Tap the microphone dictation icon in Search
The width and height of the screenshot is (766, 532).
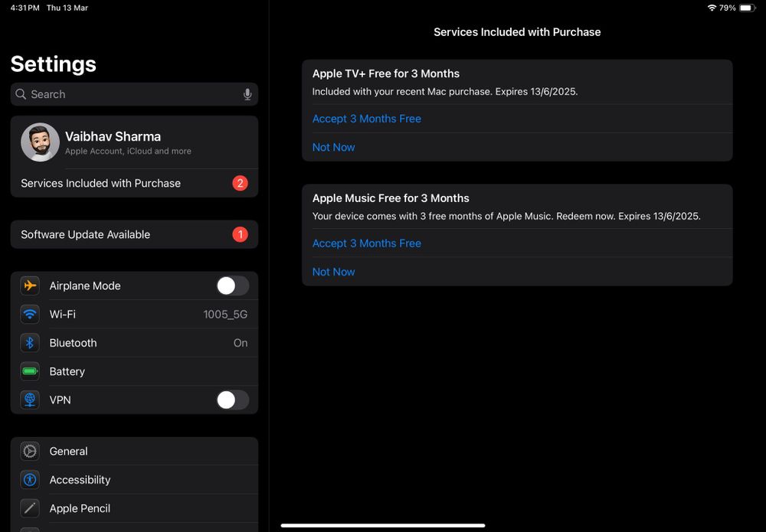click(247, 94)
